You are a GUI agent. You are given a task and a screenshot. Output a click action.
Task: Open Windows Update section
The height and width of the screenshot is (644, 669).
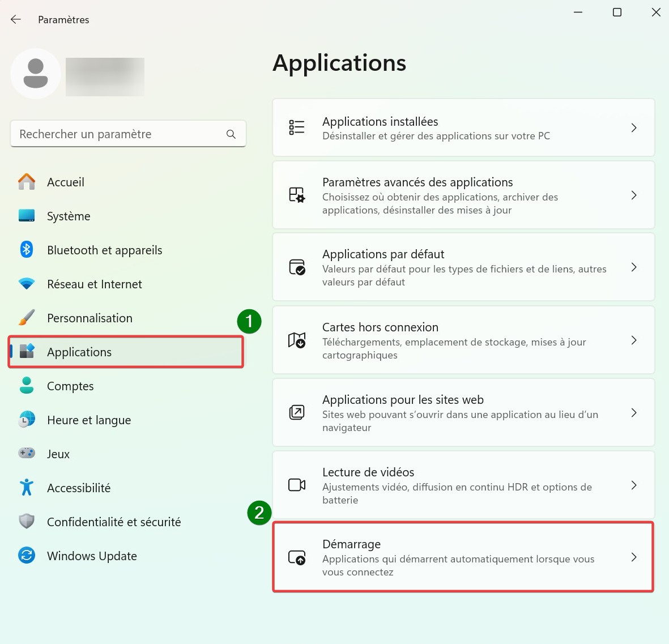127,556
